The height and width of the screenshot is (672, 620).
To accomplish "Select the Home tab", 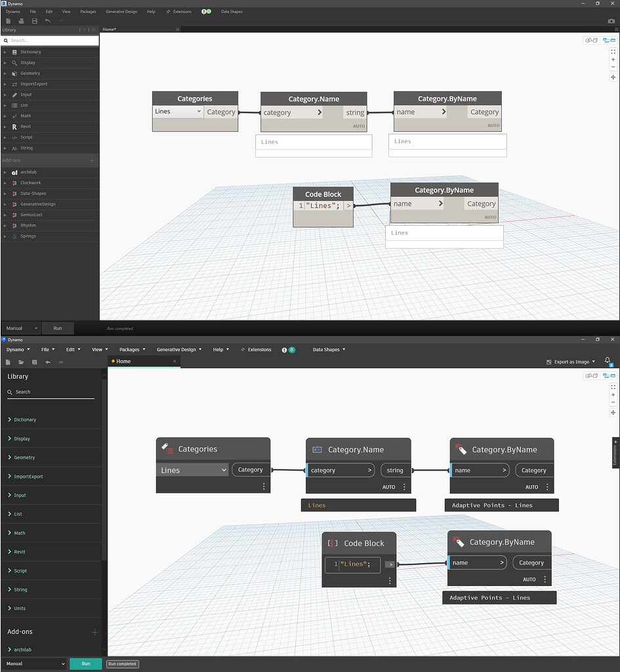I will point(123,361).
